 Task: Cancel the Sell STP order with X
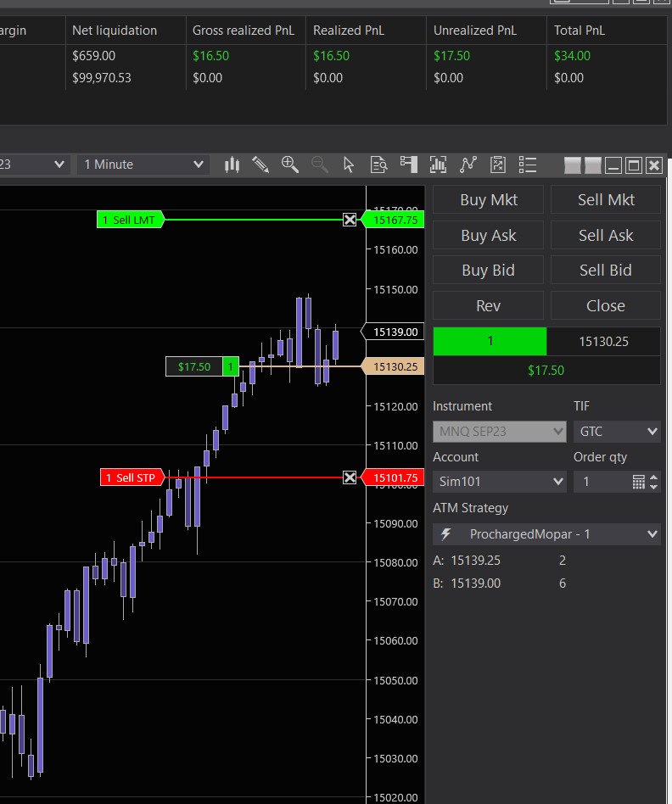click(x=350, y=477)
